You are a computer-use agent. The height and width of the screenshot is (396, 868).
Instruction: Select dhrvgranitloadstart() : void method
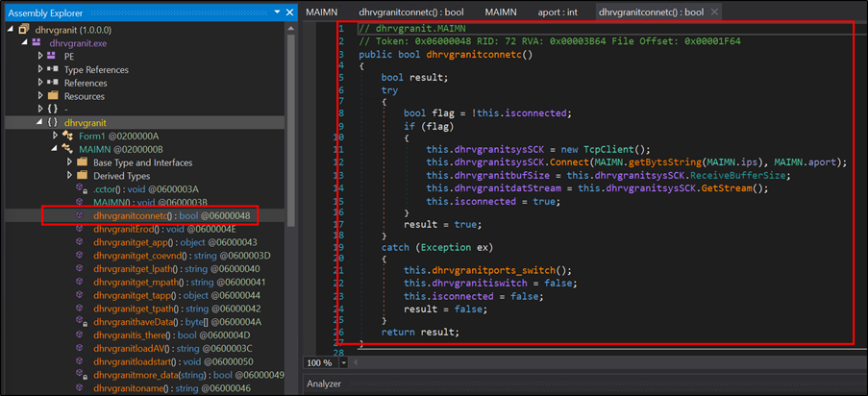173,361
